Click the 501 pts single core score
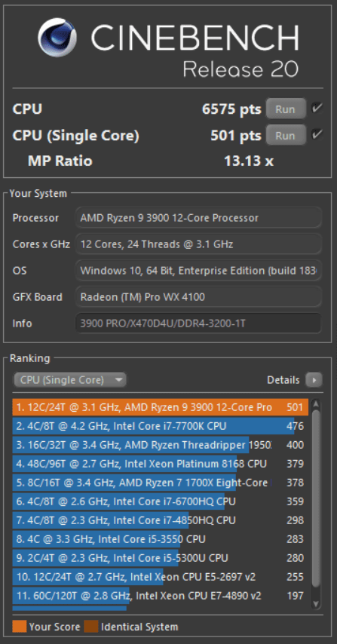 pyautogui.click(x=236, y=136)
